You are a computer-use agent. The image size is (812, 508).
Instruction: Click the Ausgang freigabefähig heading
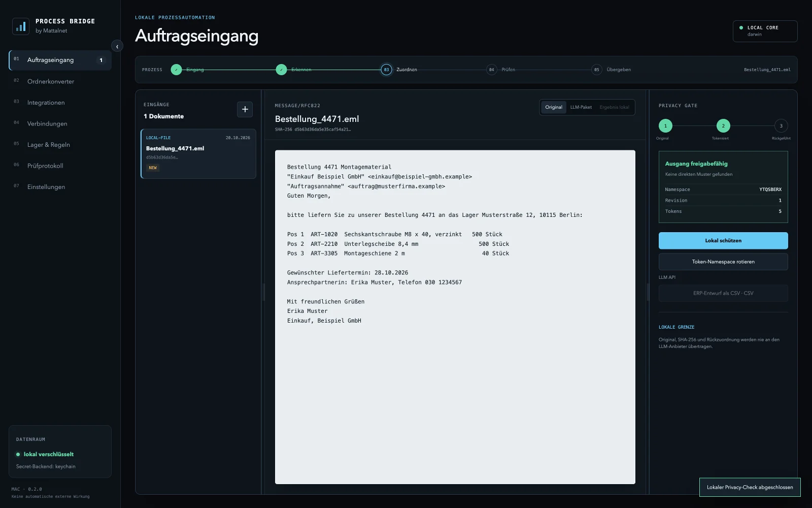(696, 164)
